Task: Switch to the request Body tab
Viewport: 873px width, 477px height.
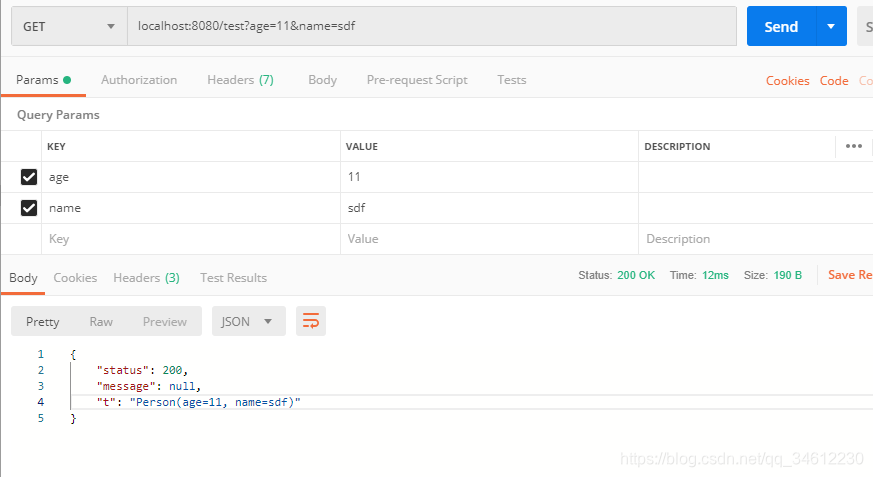Action: tap(322, 80)
